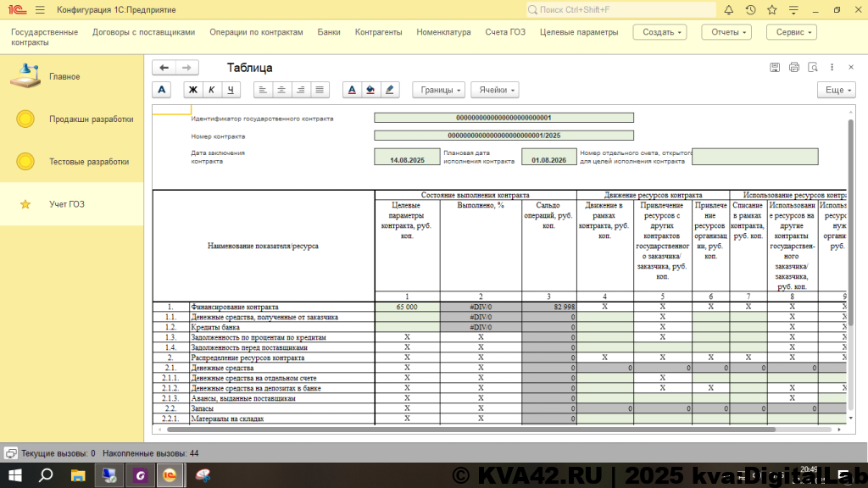868x488 pixels.
Task: Click the Еще button
Action: pyautogui.click(x=837, y=90)
